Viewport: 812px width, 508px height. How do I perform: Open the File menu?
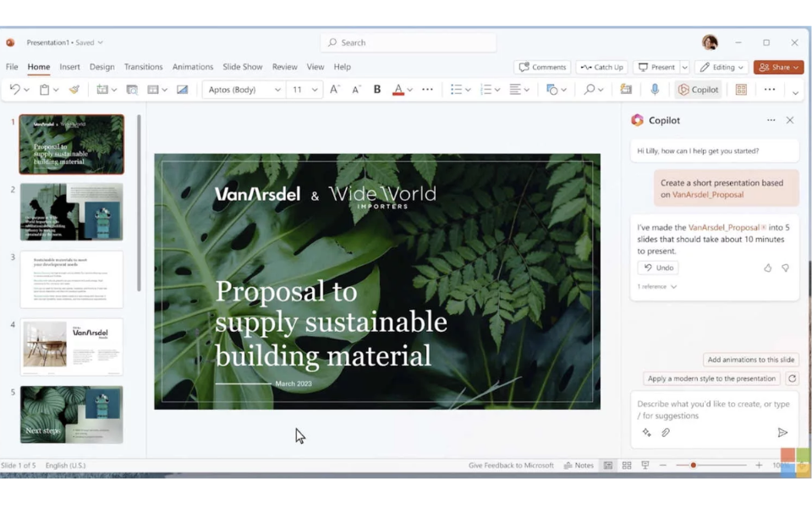pos(12,67)
